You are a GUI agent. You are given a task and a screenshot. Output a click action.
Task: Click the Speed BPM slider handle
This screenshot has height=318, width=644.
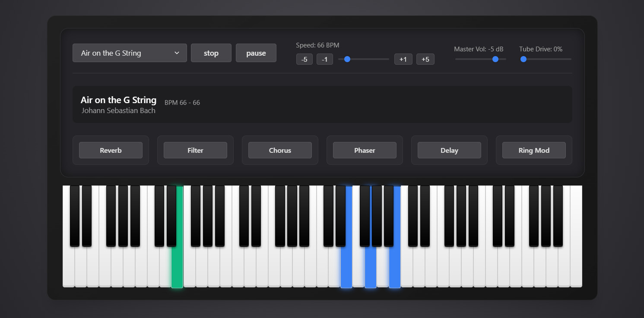click(347, 59)
